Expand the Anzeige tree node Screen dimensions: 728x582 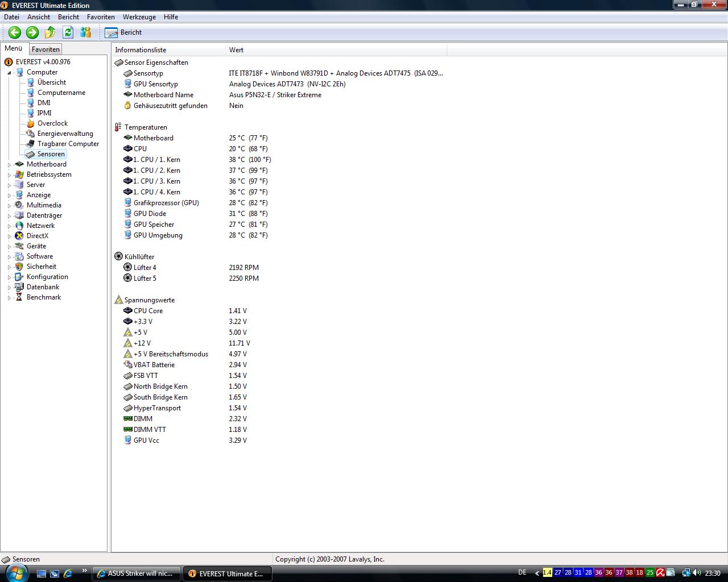coord(9,196)
